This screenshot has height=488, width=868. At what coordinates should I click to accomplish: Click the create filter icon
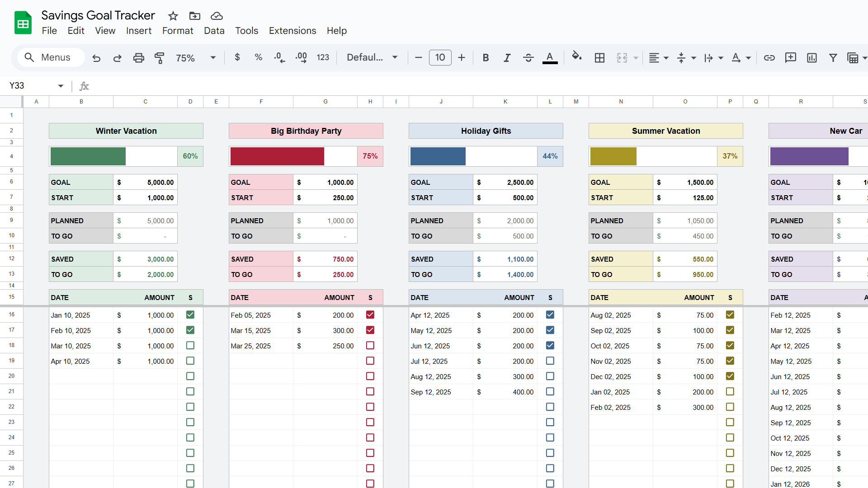point(833,58)
